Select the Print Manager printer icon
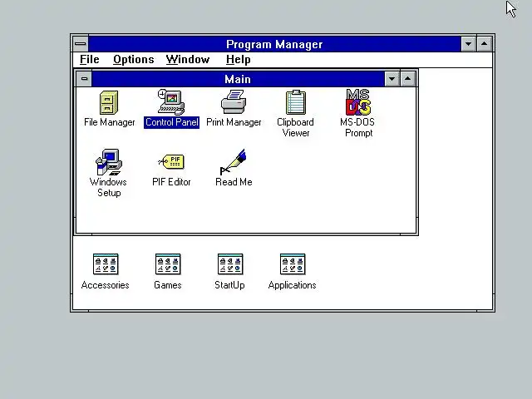 coord(234,101)
